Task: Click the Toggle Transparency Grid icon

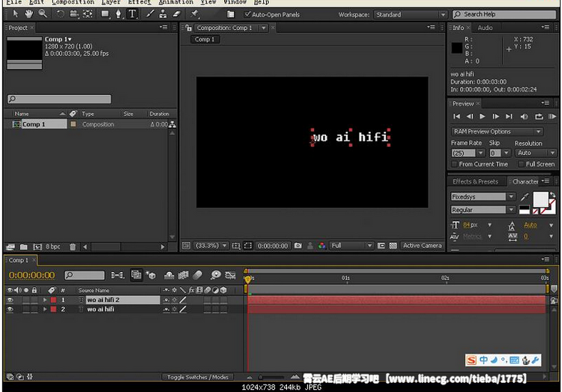Action: [393, 246]
